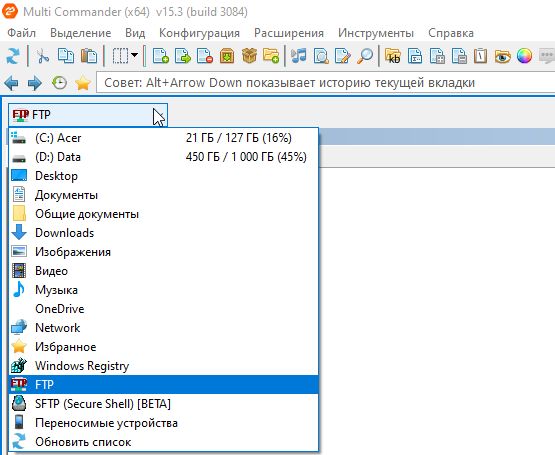
Task: Open history with the clock icon
Action: [59, 83]
